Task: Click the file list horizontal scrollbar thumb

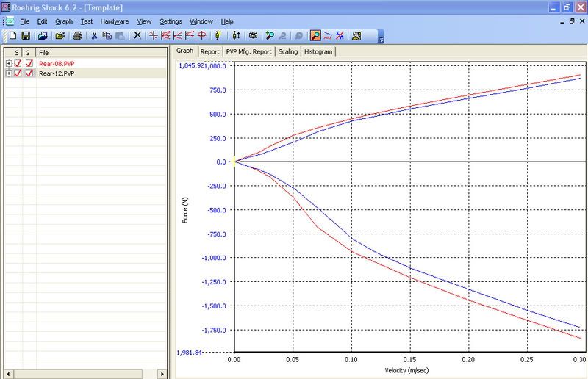Action: [78, 374]
